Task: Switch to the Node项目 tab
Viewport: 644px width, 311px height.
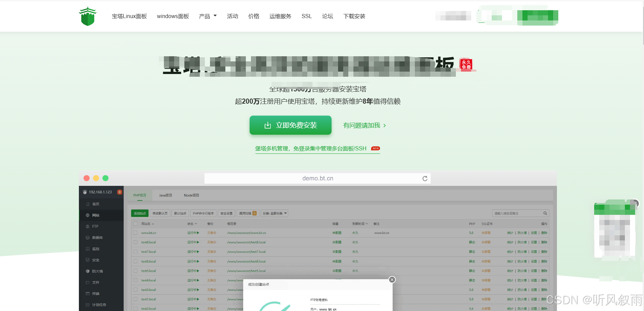Action: [x=191, y=195]
